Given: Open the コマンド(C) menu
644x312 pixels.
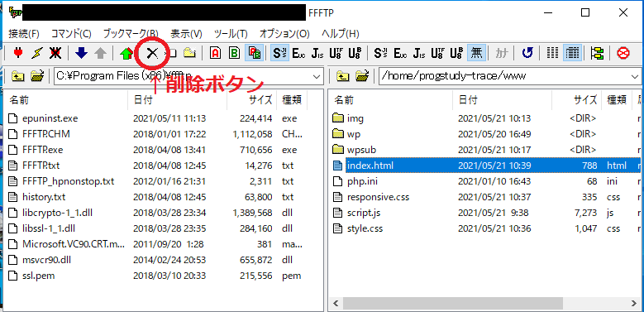Looking at the screenshot, I should point(71,34).
